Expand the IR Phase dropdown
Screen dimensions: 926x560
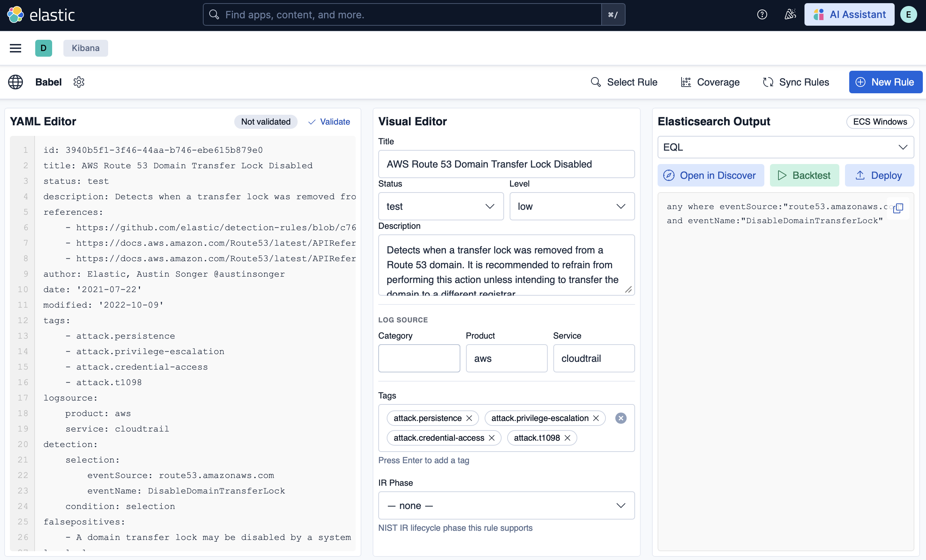tap(506, 505)
